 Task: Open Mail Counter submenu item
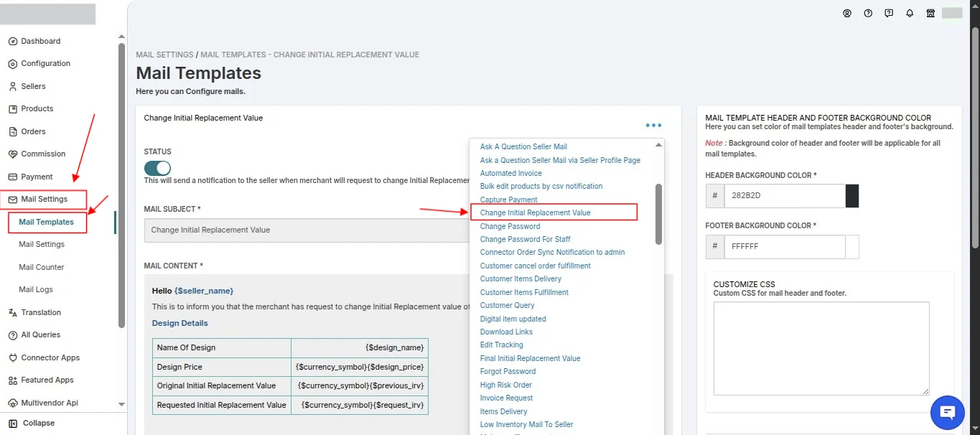42,268
